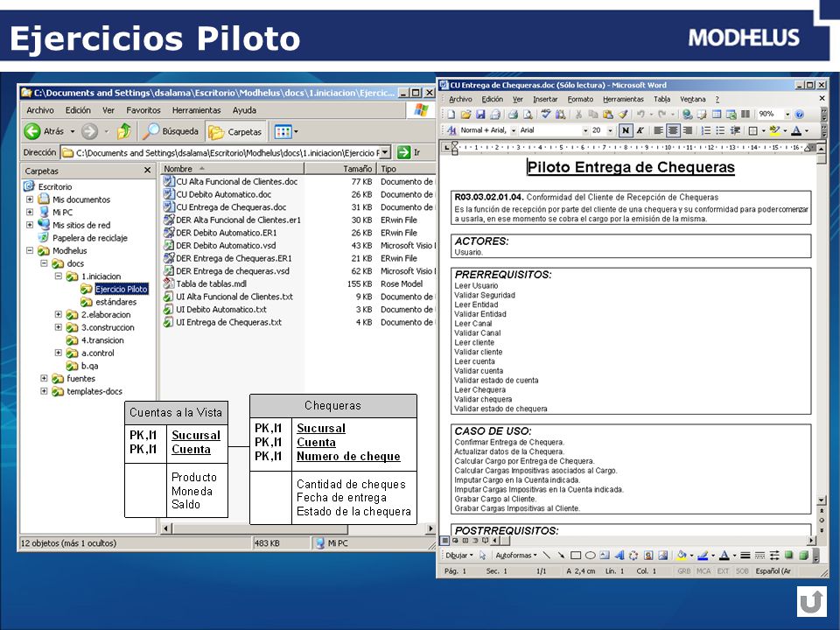Open the Tabla menu in Word
This screenshot has height=630, width=840.
coord(662,99)
